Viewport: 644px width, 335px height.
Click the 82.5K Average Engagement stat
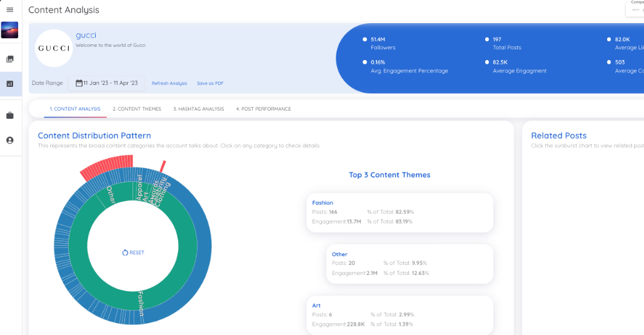pyautogui.click(x=515, y=66)
